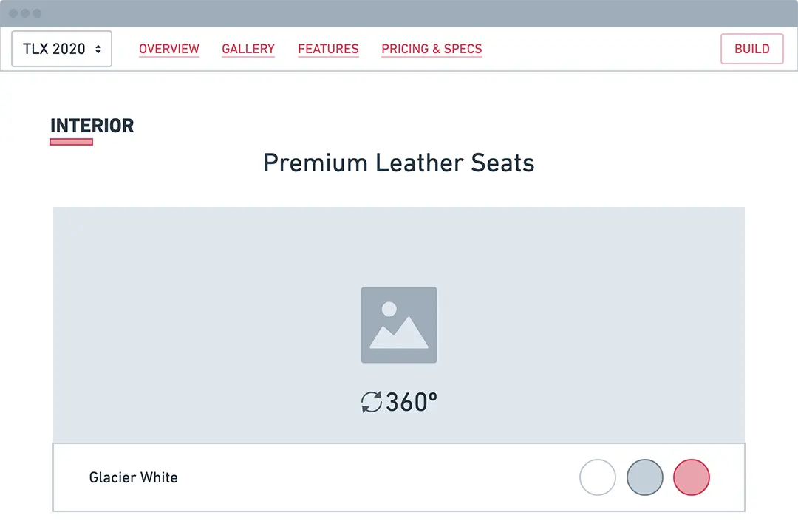Choose the gray color swatch
The width and height of the screenshot is (798, 532).
click(645, 477)
